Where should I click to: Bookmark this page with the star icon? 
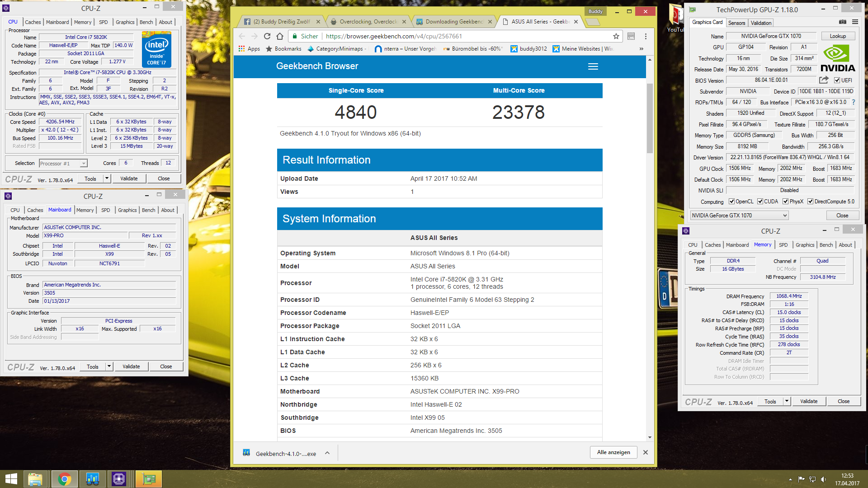pos(616,36)
